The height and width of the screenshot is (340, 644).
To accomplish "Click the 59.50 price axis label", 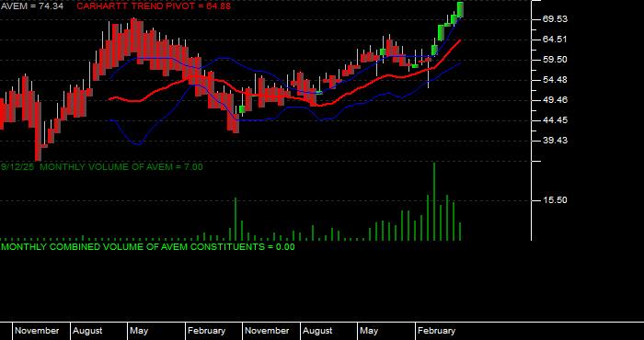I will coord(555,60).
